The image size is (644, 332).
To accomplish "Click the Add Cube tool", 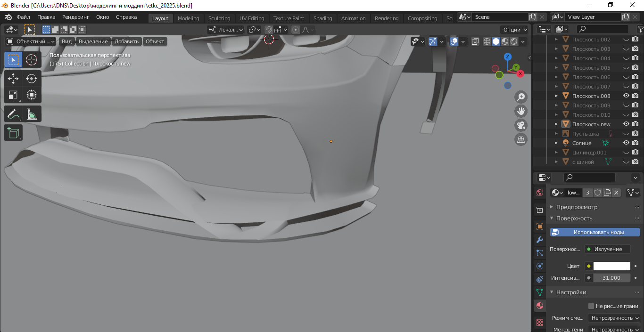I will pyautogui.click(x=13, y=133).
